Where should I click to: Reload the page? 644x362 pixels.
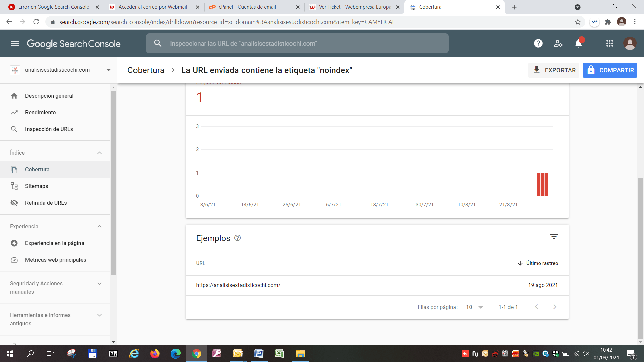click(36, 22)
